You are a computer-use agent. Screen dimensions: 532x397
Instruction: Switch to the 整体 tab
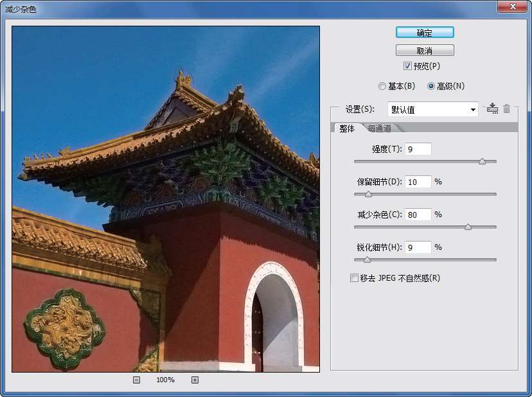347,128
